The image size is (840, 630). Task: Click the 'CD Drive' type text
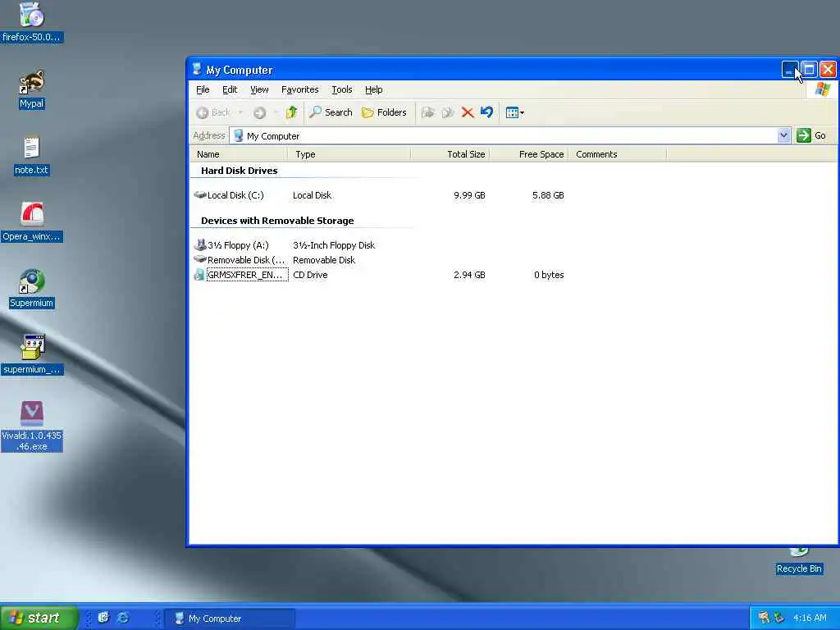pos(310,275)
